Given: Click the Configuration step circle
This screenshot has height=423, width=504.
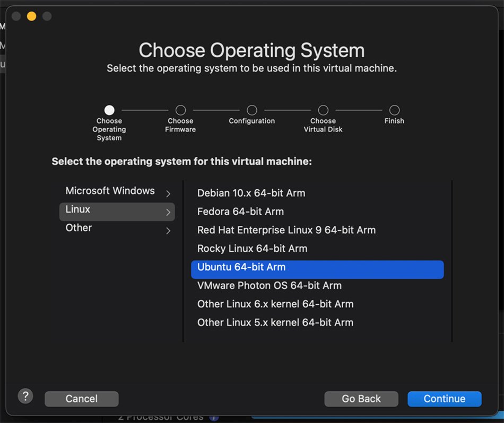Looking at the screenshot, I should [252, 110].
